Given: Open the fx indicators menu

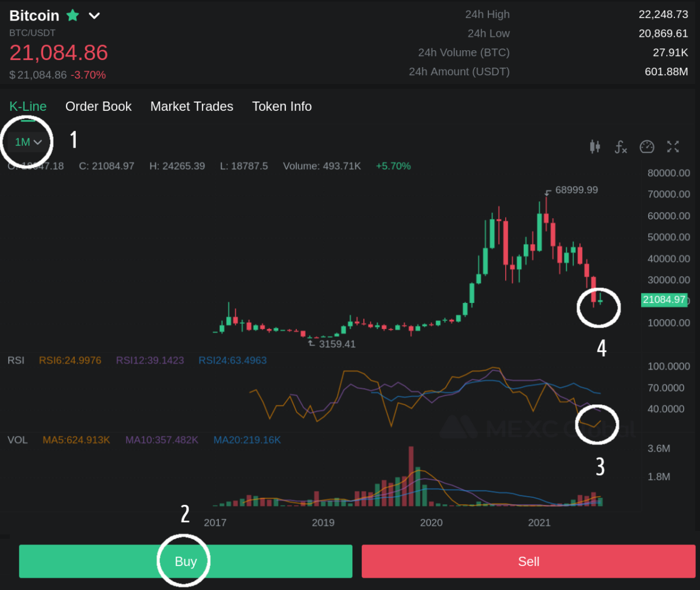Looking at the screenshot, I should pyautogui.click(x=621, y=146).
